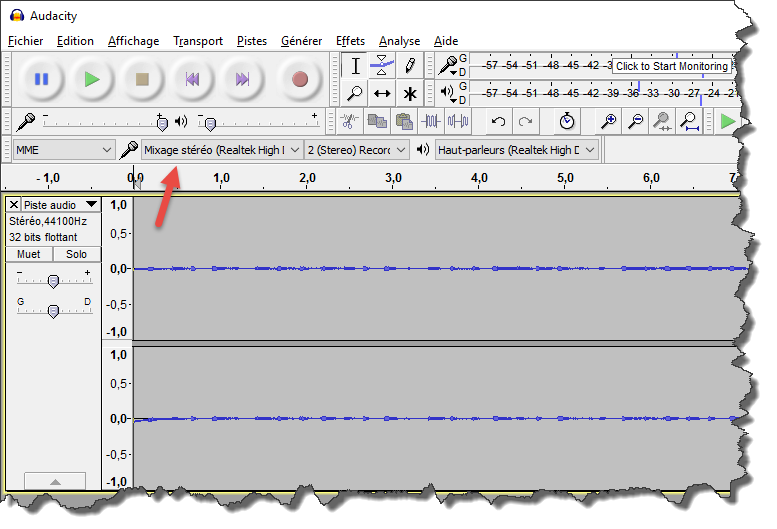This screenshot has height=529, width=777.
Task: Select the Time Shift tool
Action: click(381, 93)
